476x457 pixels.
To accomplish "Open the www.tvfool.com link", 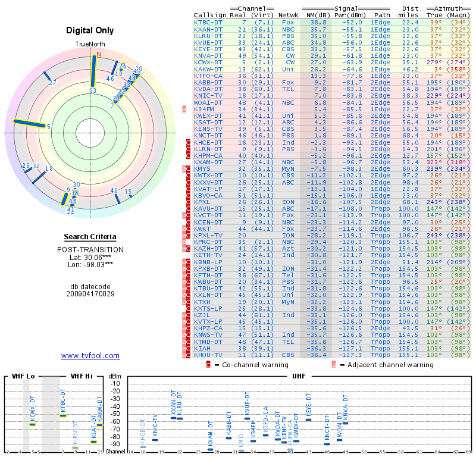I will (x=90, y=356).
